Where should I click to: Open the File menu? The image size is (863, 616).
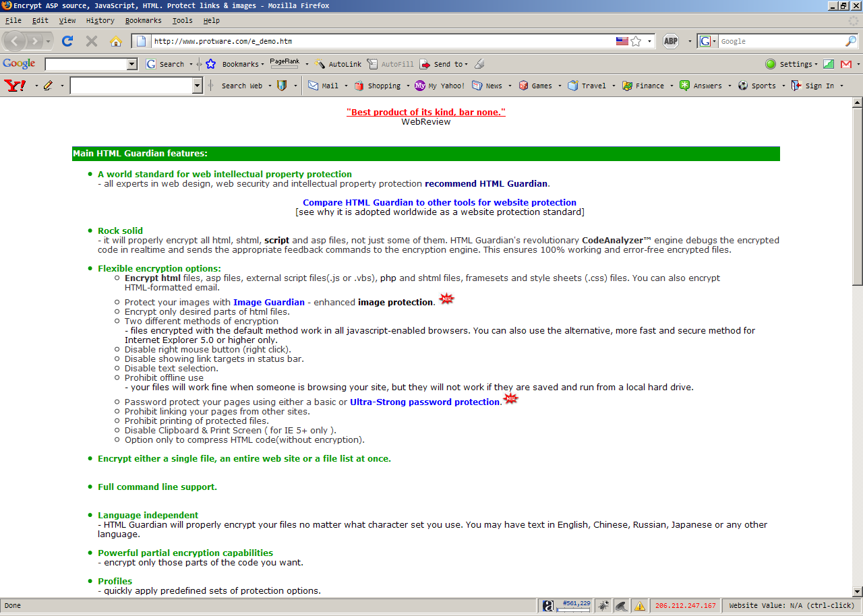(x=13, y=20)
